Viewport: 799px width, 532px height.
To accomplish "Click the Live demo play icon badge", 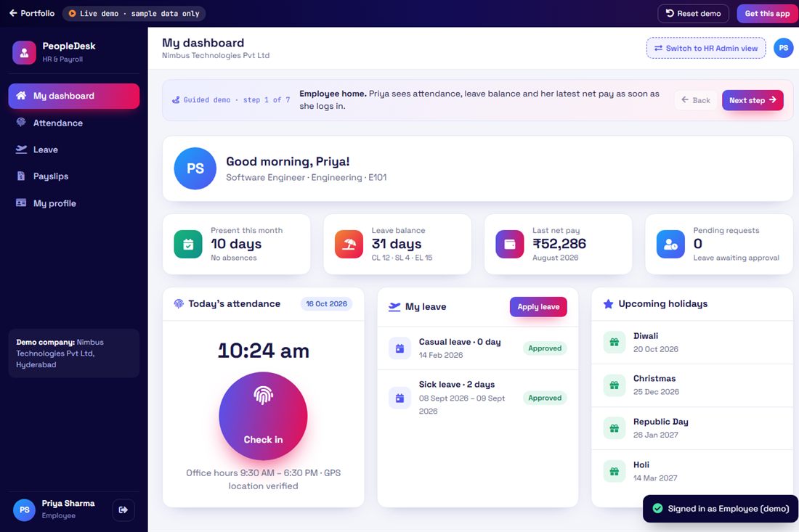I will [73, 13].
